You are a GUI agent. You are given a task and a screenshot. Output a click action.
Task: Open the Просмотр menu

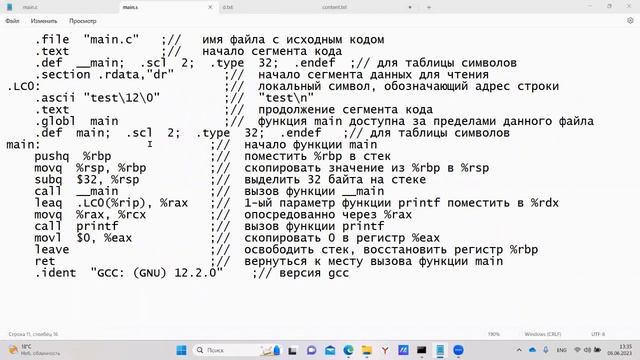(82, 21)
